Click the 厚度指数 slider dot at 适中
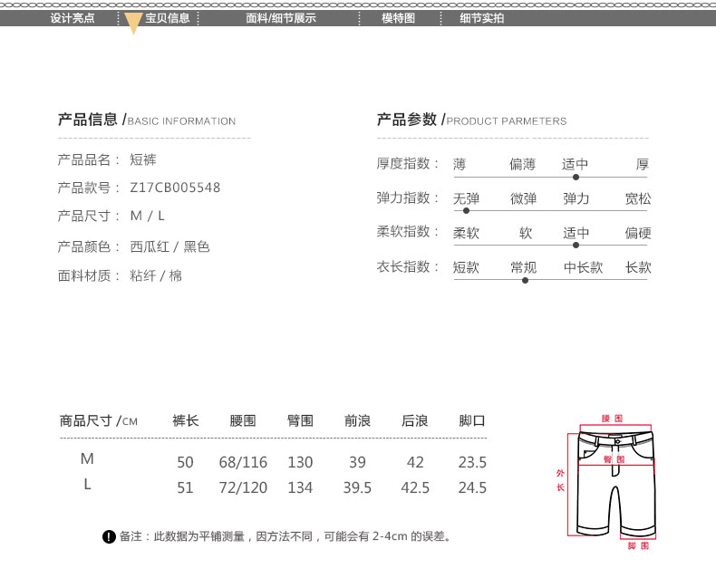 [576, 178]
